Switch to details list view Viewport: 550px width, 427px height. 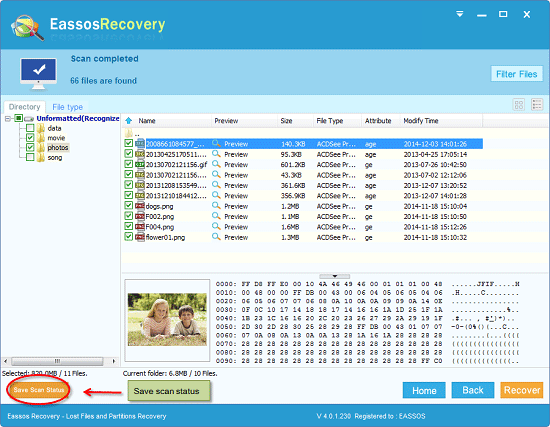[x=537, y=105]
